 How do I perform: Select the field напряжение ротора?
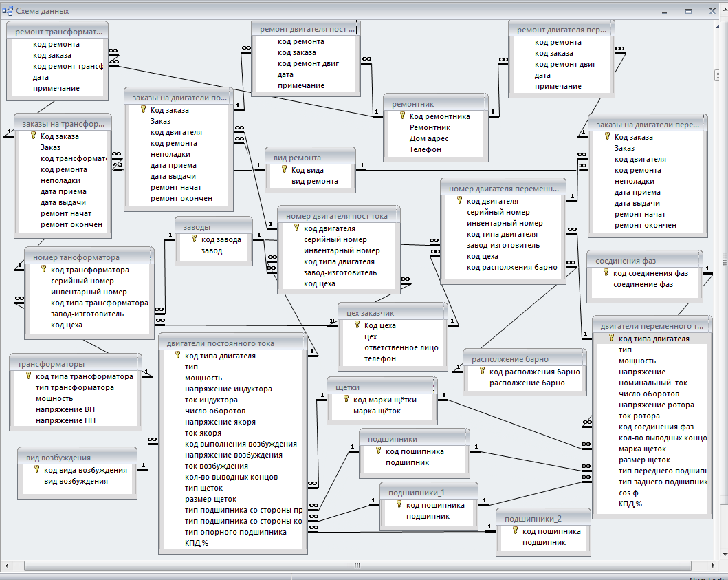(x=656, y=405)
